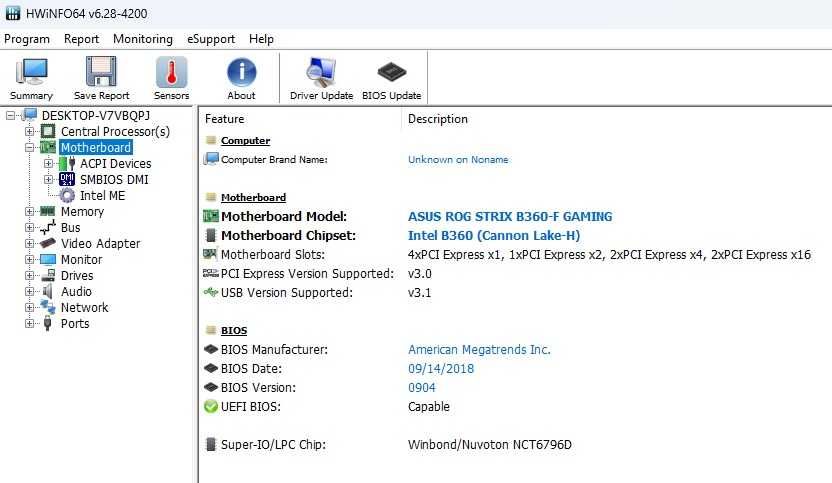Expand the Network tree node
The height and width of the screenshot is (483, 832).
tap(30, 307)
